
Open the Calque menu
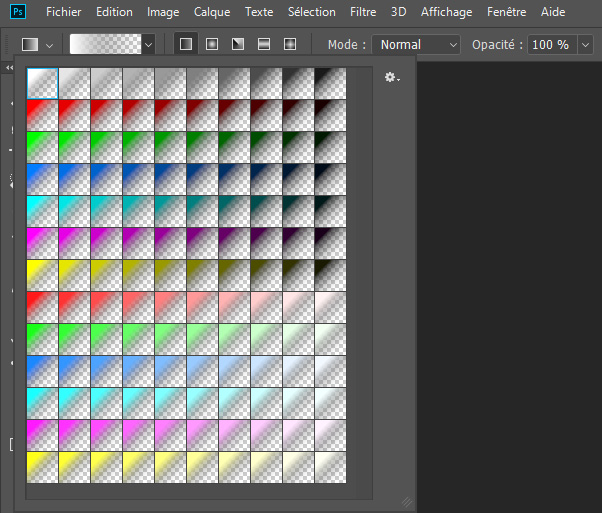tap(211, 12)
